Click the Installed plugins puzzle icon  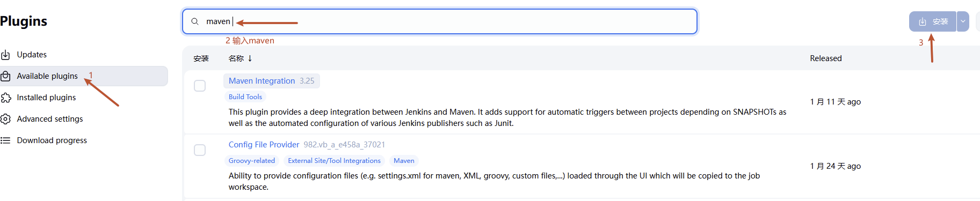5,98
